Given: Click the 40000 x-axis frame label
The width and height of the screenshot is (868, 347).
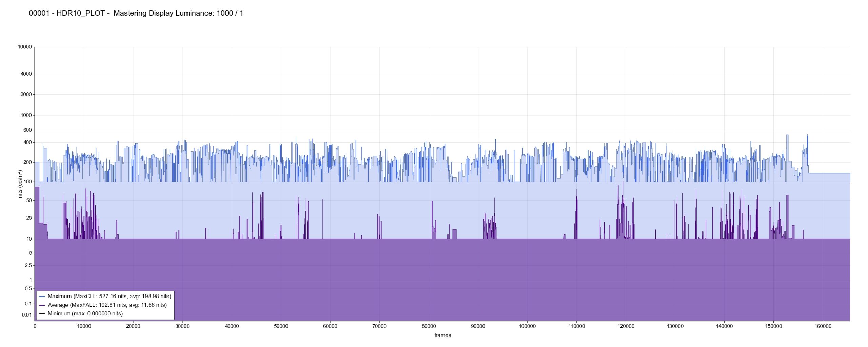Looking at the screenshot, I should point(232,326).
